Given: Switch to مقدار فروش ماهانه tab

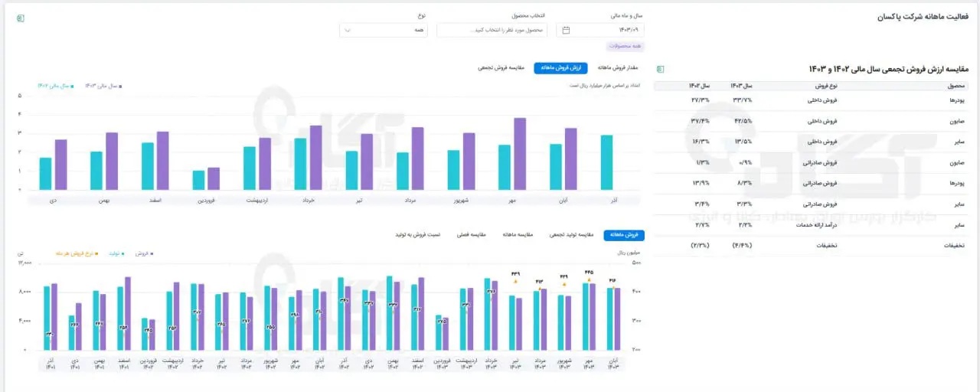Looking at the screenshot, I should click(x=618, y=68).
